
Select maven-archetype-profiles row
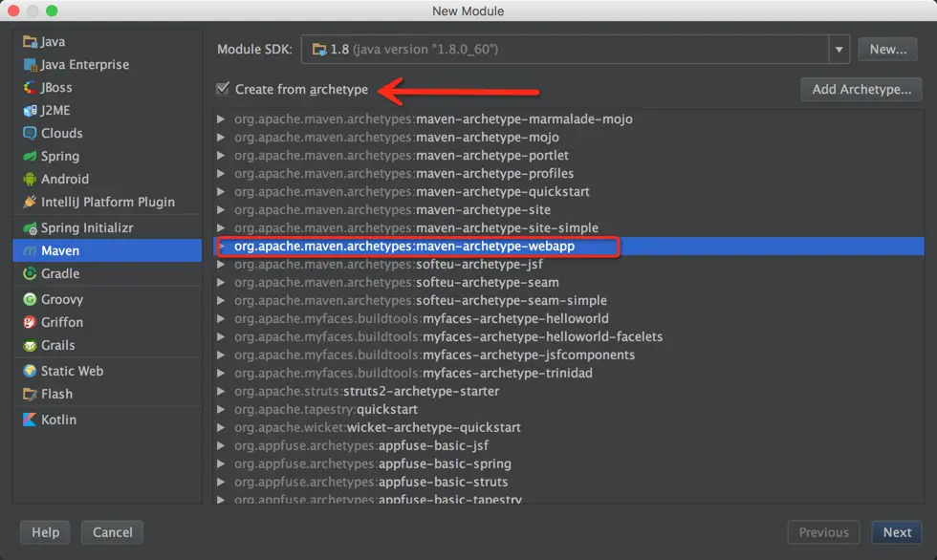pyautogui.click(x=569, y=174)
